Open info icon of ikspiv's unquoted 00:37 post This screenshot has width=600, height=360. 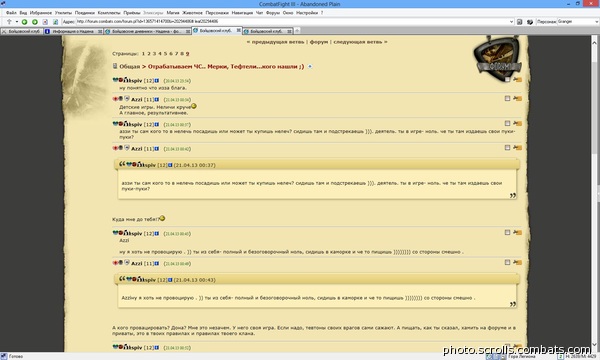[x=157, y=124]
